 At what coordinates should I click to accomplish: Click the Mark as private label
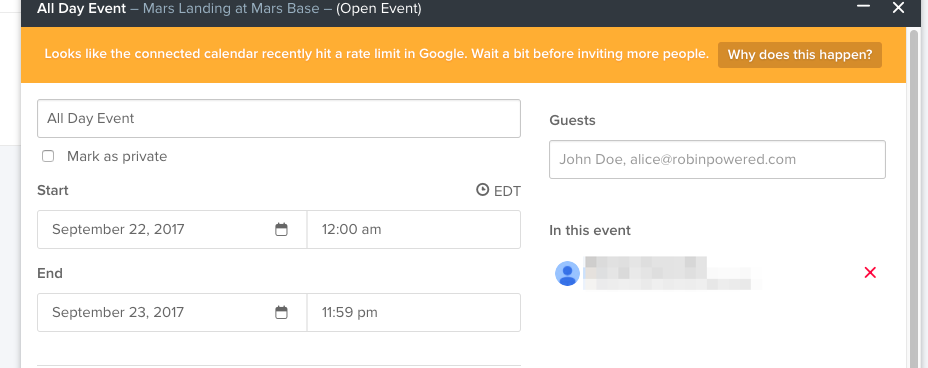117,156
